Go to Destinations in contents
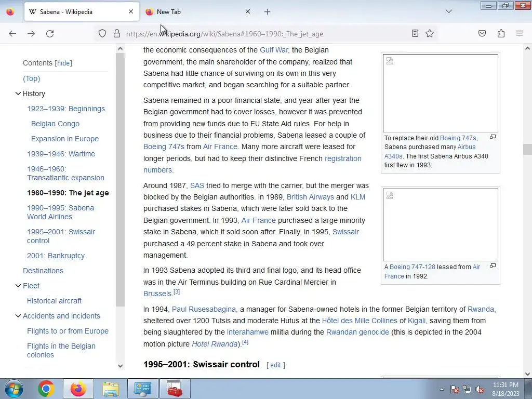The height and width of the screenshot is (399, 532). pos(43,271)
